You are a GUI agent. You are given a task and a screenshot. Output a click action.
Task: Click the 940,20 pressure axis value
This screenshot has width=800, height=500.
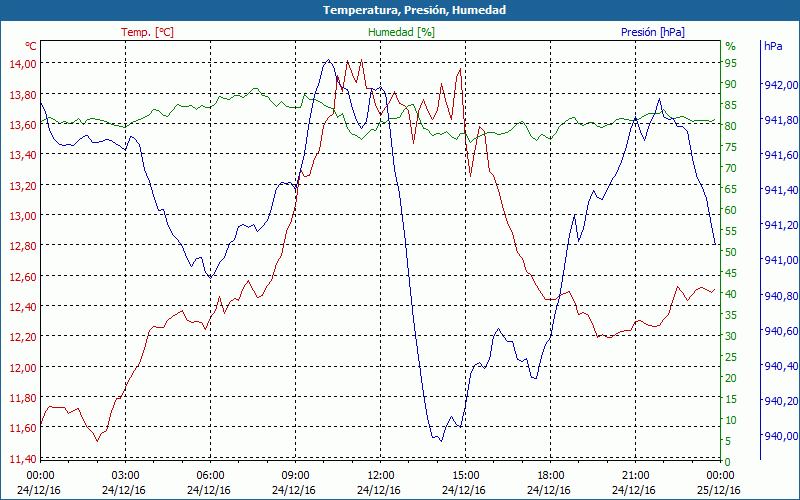click(x=781, y=401)
